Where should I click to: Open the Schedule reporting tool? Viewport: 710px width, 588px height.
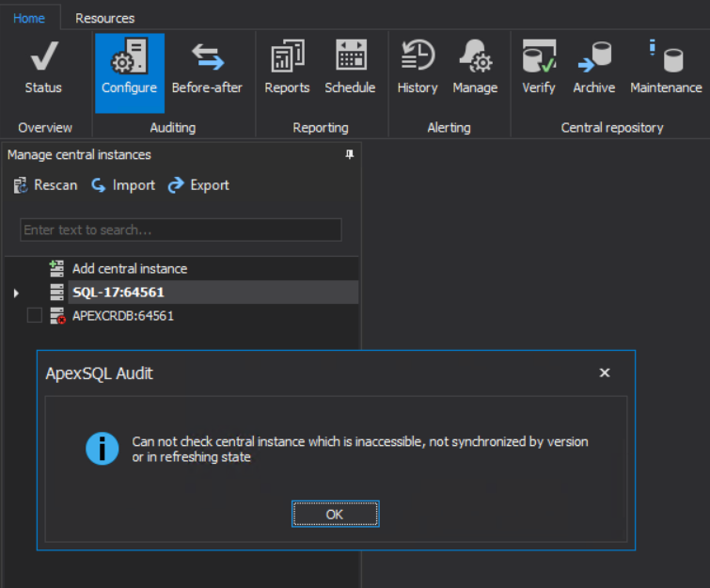pyautogui.click(x=350, y=68)
